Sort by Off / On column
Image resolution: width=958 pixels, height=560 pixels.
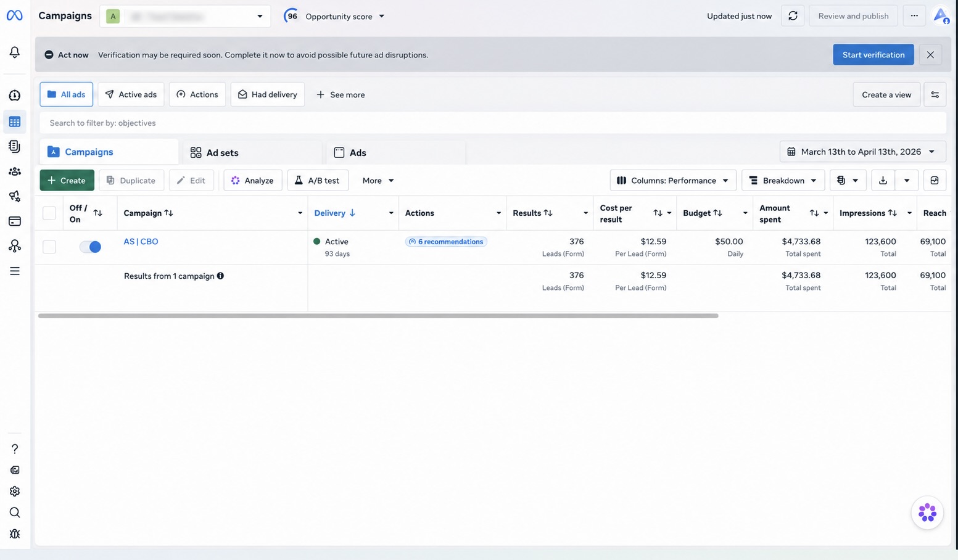(x=97, y=213)
